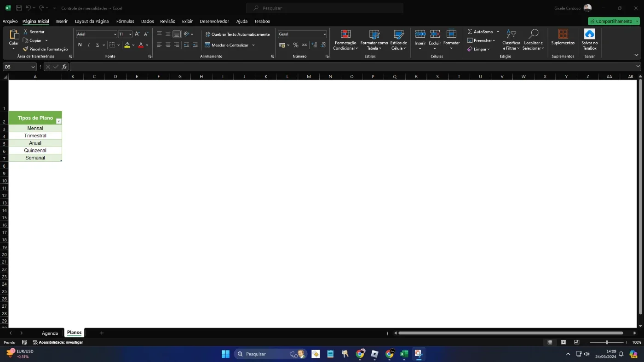Viewport: 644px width, 362px height.
Task: Open Formatar como Tabela
Action: coord(374,40)
